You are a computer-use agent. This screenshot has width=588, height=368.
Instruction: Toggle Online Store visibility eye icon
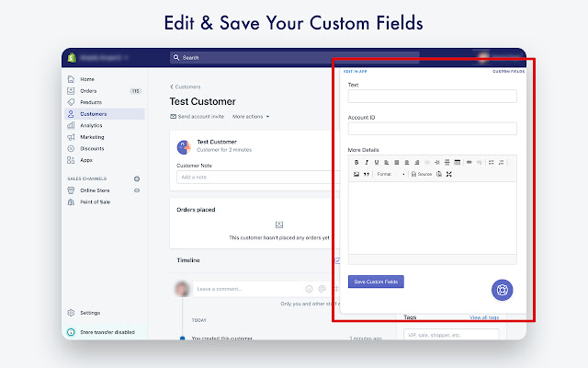coord(137,190)
